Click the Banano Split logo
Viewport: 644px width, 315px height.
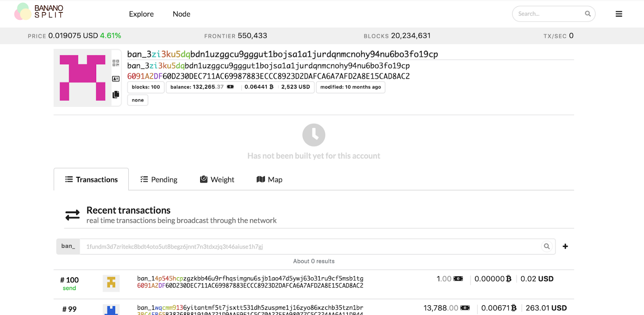(39, 12)
